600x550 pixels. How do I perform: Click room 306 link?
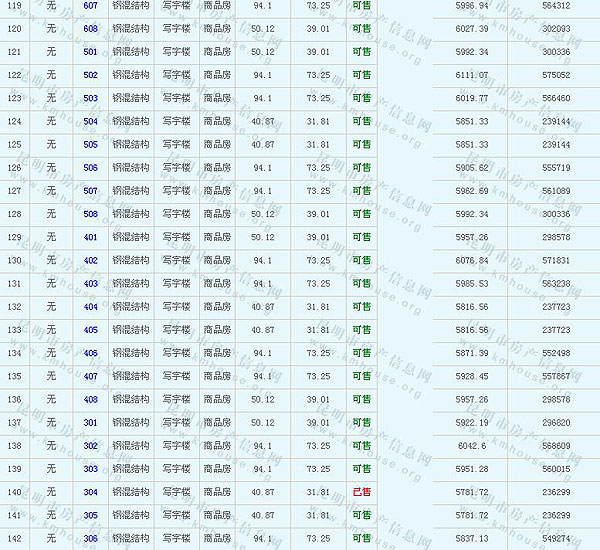coord(90,538)
